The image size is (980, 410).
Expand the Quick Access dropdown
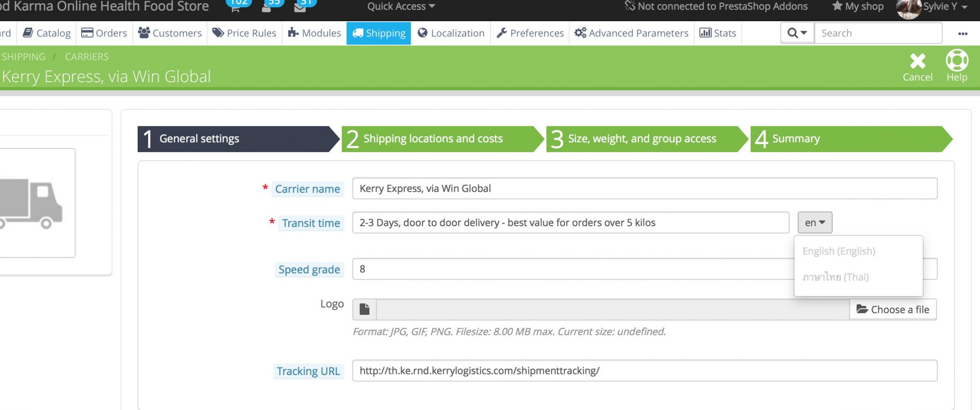401,7
